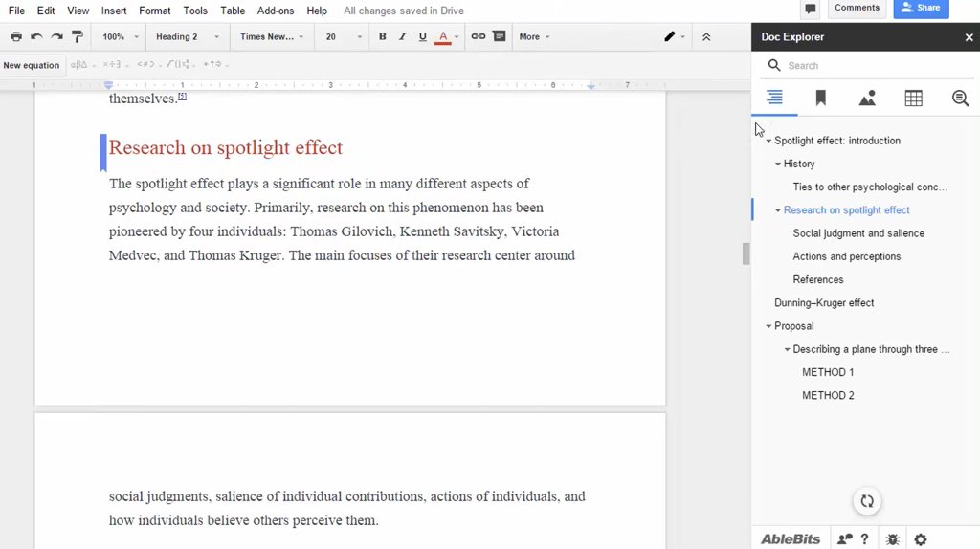The width and height of the screenshot is (980, 549).
Task: Open the AbleBits help question mark
Action: pyautogui.click(x=864, y=539)
